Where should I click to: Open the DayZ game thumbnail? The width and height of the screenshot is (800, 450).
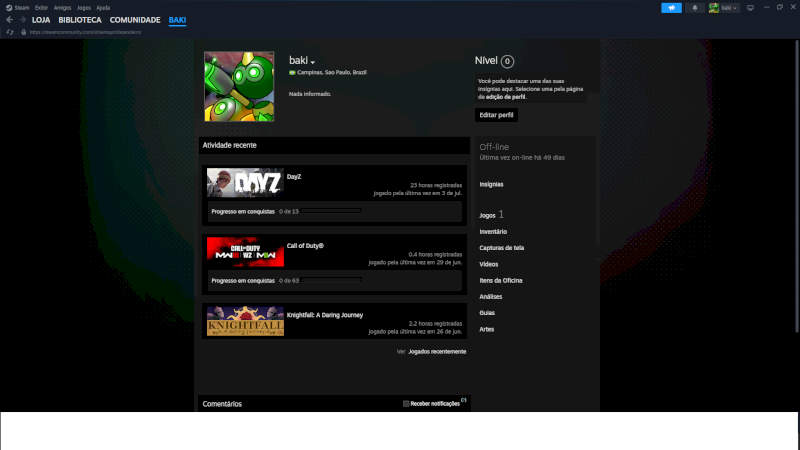point(245,183)
